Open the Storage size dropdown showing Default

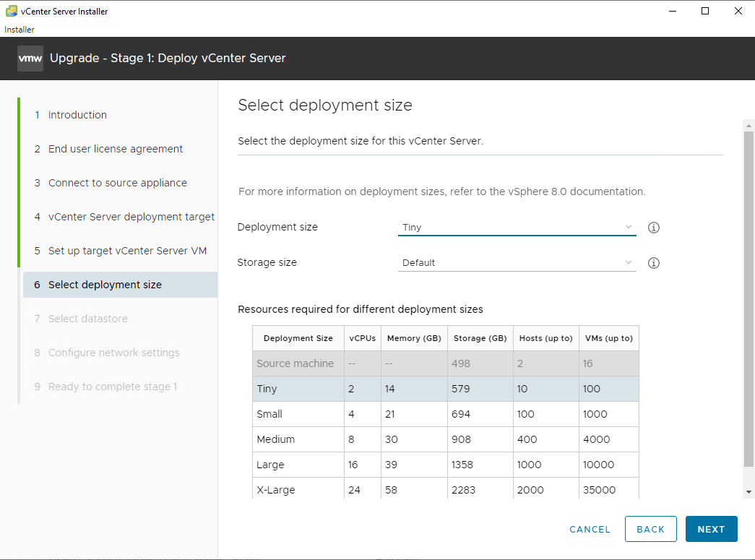coord(517,263)
